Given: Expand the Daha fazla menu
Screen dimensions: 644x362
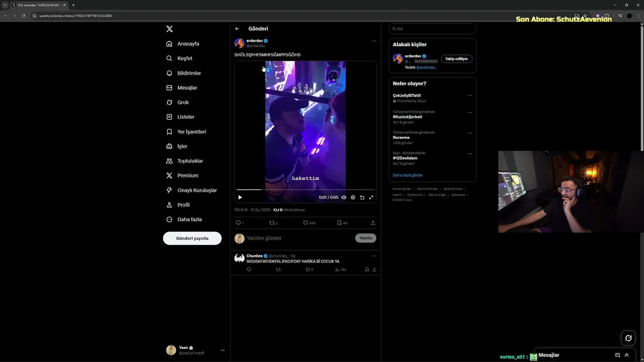Looking at the screenshot, I should click(x=184, y=219).
